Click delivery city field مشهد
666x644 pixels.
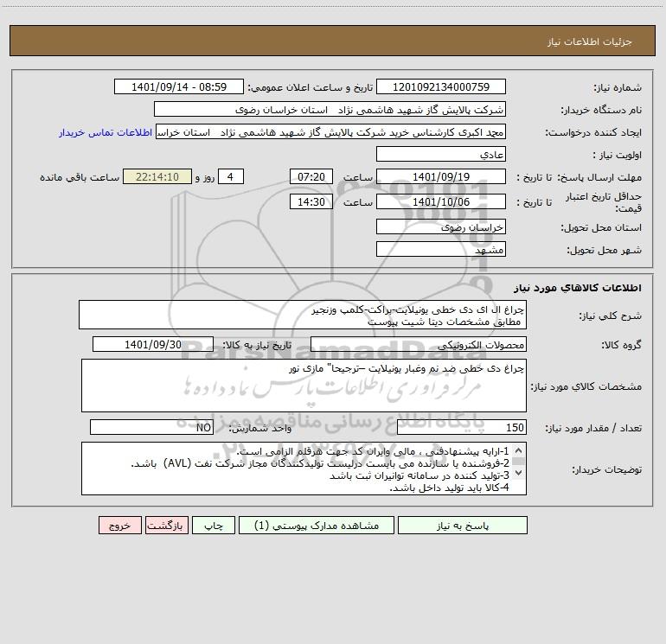click(441, 249)
